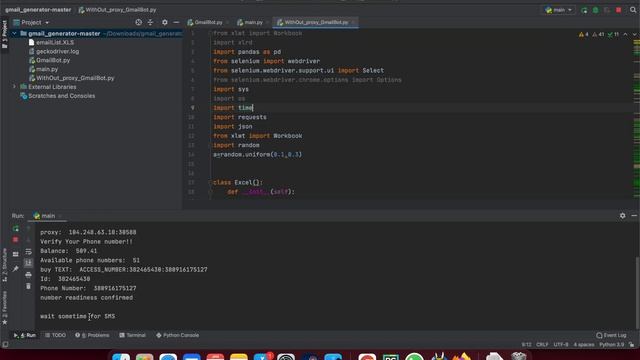
Task: Open the Event Log
Action: point(611,335)
